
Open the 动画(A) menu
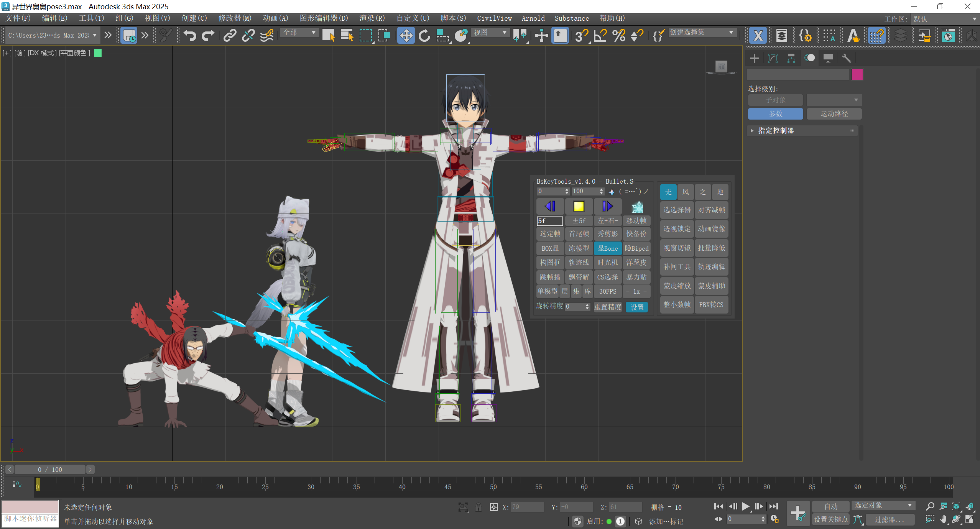[x=275, y=18]
